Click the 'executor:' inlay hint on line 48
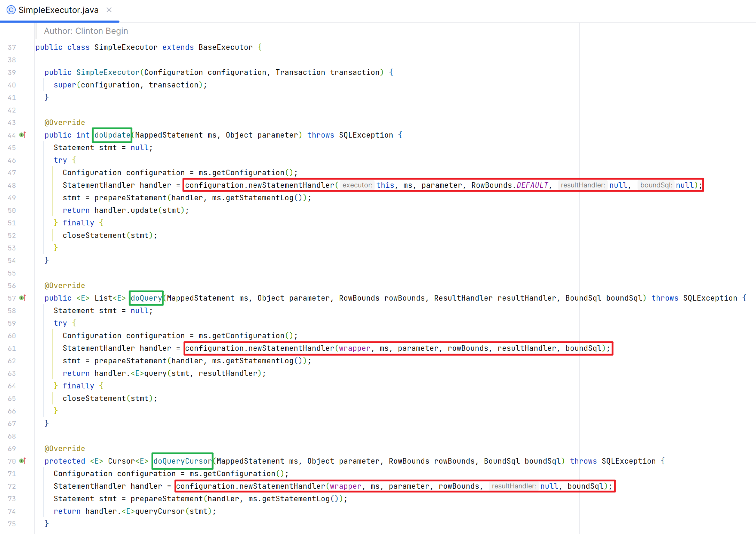756x534 pixels. [357, 185]
